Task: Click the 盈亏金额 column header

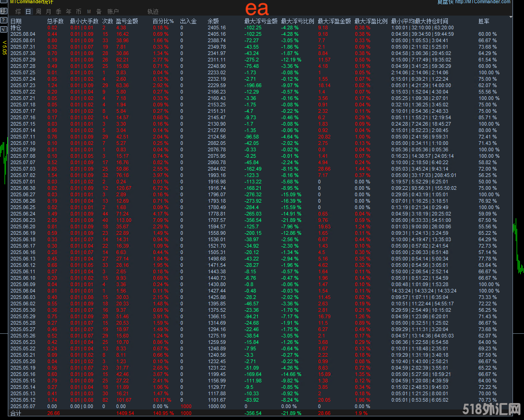Action: pos(127,22)
